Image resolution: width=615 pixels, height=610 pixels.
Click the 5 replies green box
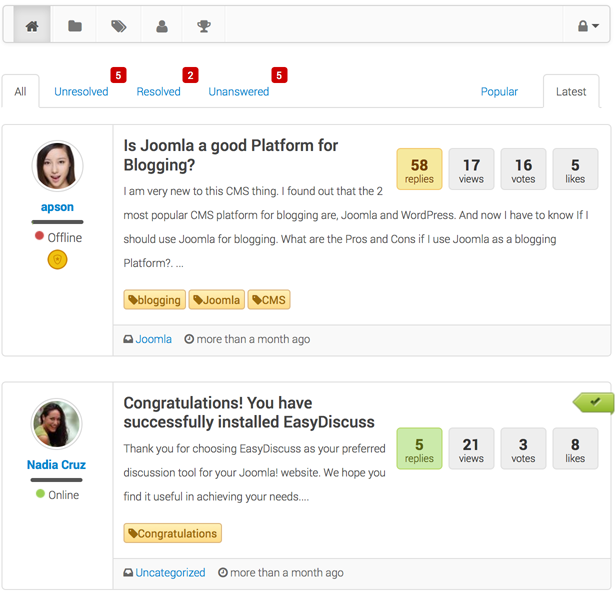[x=419, y=448]
